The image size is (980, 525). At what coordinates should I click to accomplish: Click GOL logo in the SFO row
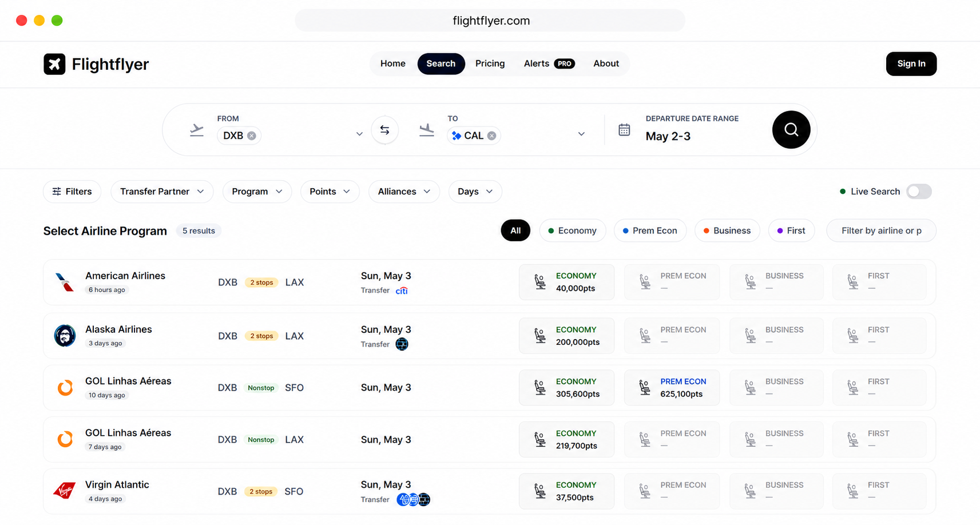click(x=65, y=388)
